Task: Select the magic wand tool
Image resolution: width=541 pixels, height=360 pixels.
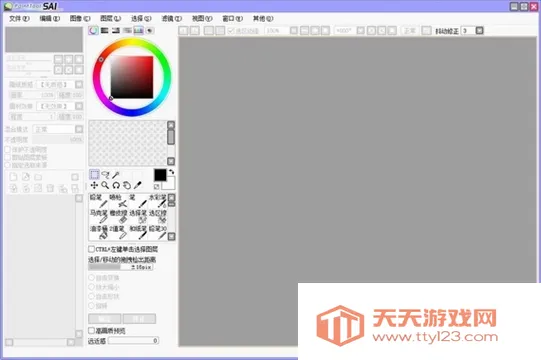Action: [x=116, y=175]
